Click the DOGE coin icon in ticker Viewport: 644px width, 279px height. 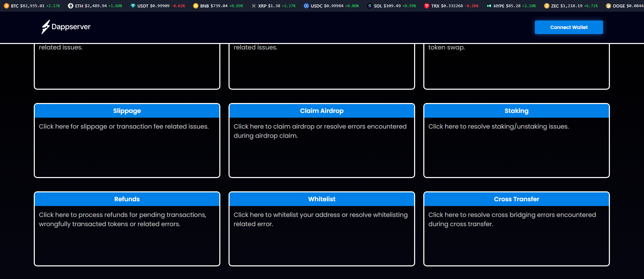609,6
